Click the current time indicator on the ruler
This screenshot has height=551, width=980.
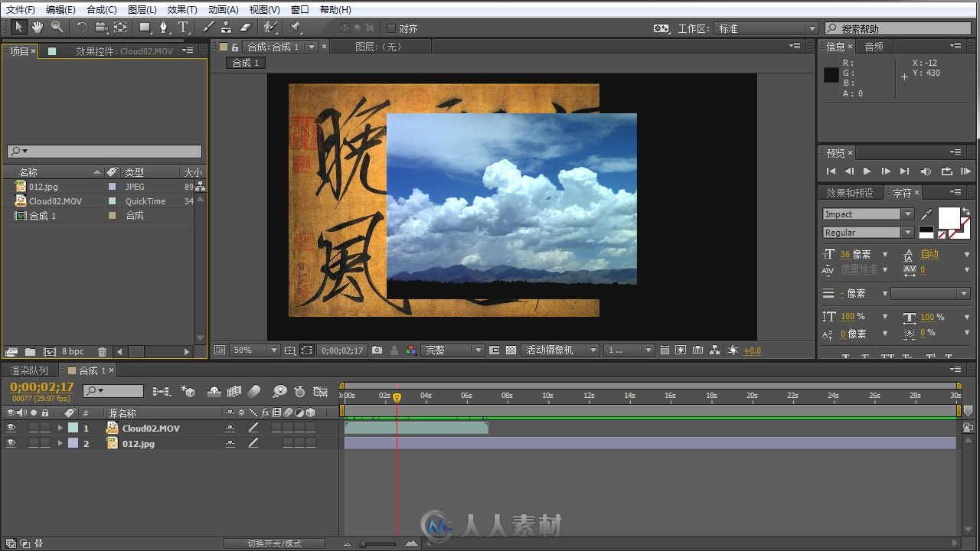pos(397,397)
